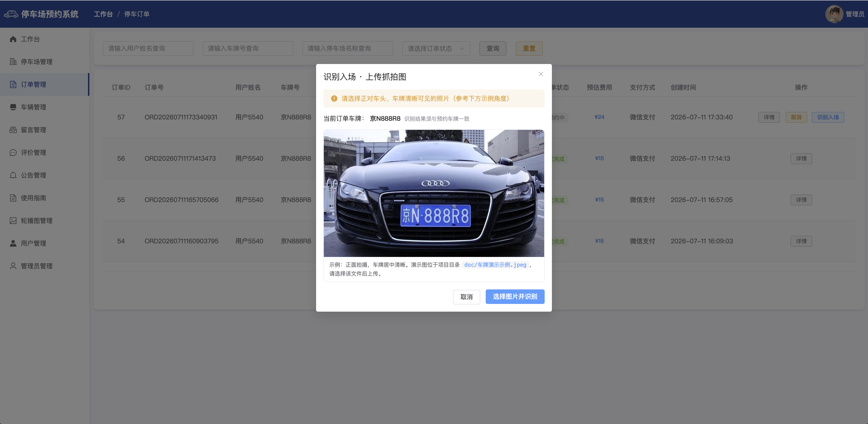Click plate 京N888R8 in dialog
868x424 pixels.
point(385,118)
